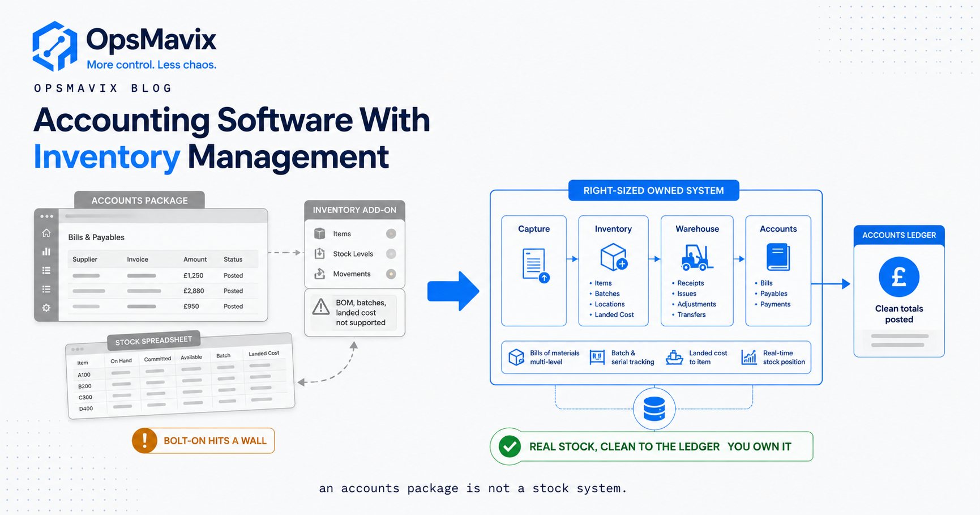This screenshot has width=980, height=515.
Task: Click the 'YOU OWN IT' text
Action: coord(759,446)
